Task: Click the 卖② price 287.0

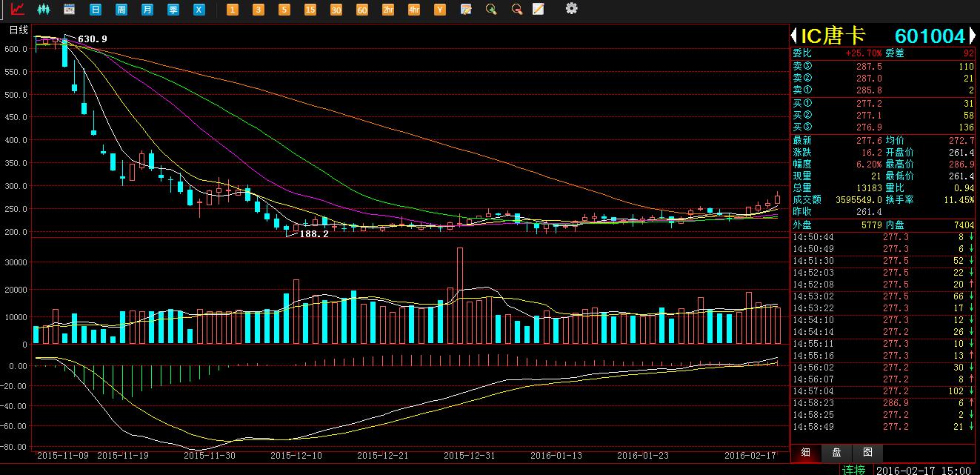Action: 869,79
